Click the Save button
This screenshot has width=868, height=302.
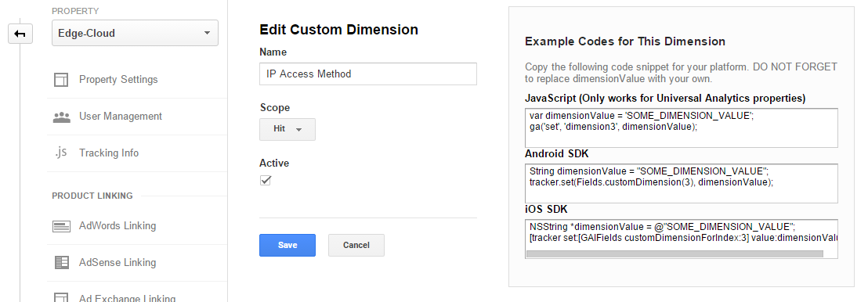288,245
